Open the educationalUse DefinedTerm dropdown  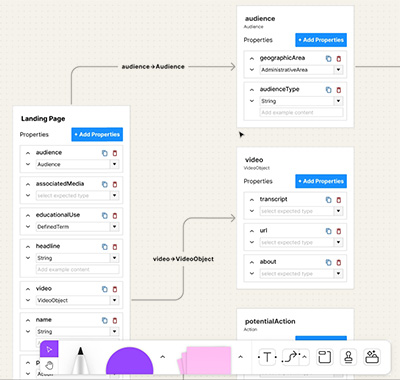(x=114, y=227)
